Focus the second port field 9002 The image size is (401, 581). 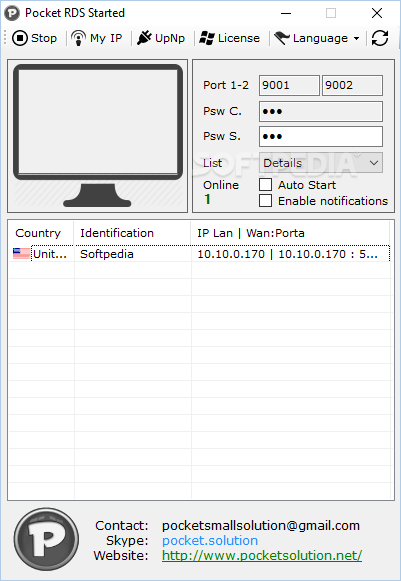tap(352, 85)
